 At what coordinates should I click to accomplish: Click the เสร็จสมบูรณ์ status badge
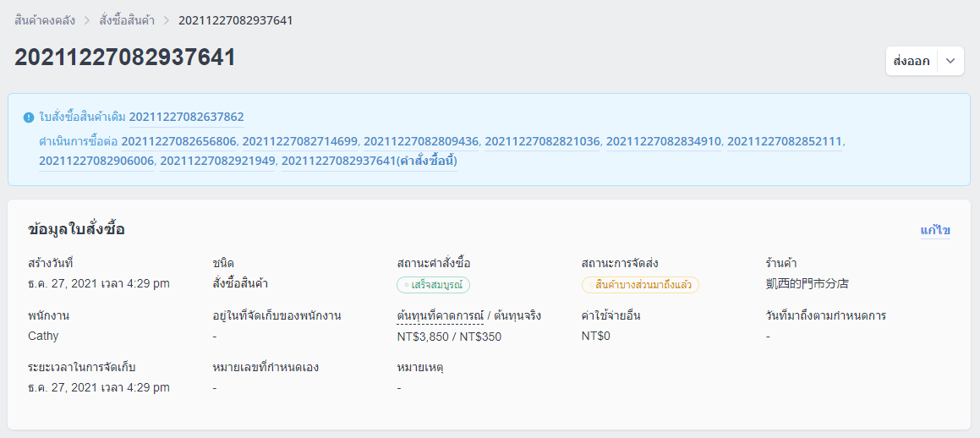433,285
